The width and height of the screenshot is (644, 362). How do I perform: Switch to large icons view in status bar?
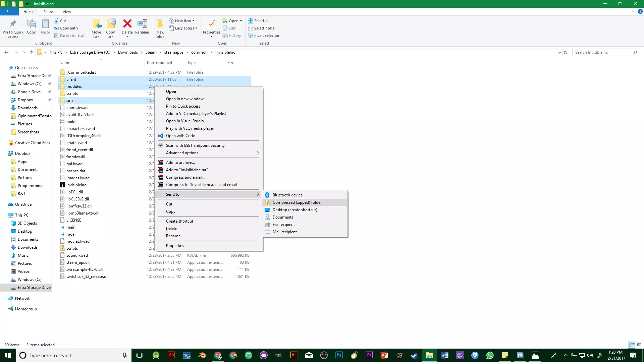(x=639, y=345)
